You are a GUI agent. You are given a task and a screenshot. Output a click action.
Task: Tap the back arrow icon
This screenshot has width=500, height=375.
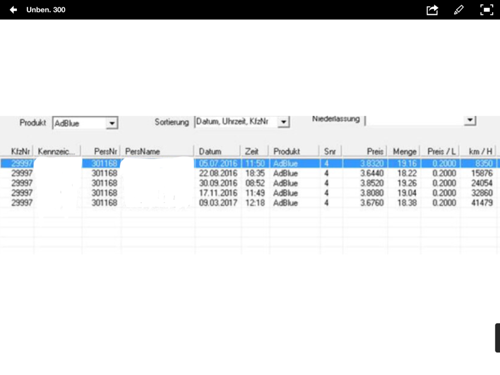13,10
